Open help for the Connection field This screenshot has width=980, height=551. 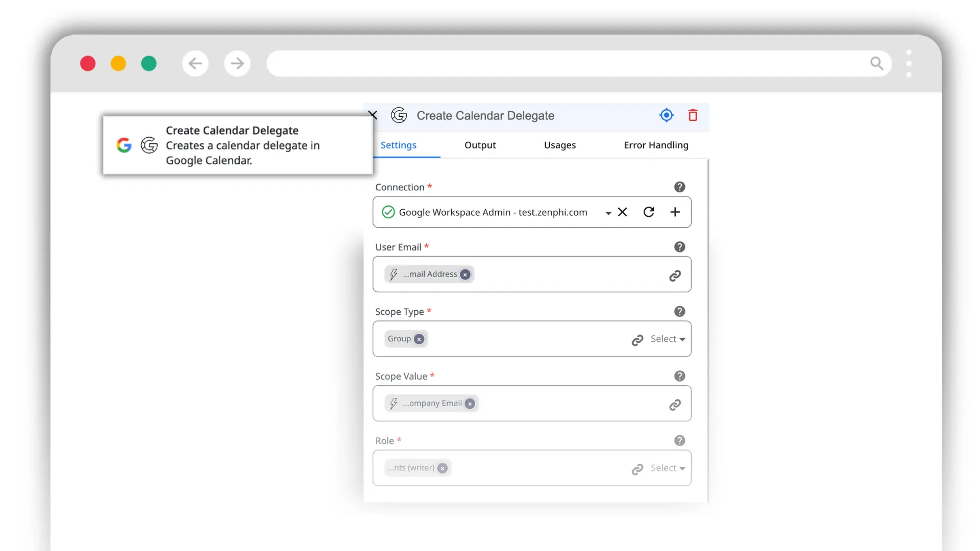click(x=679, y=187)
